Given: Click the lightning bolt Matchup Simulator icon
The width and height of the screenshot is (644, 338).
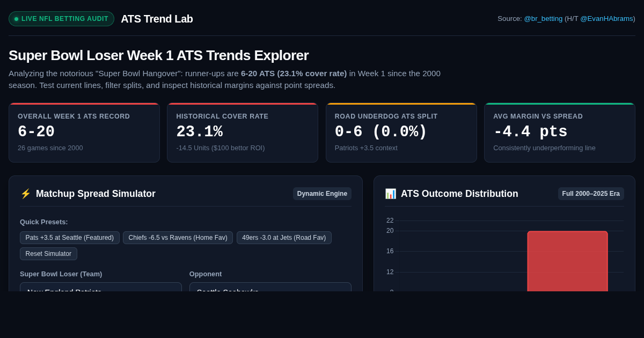Looking at the screenshot, I should [x=25, y=194].
